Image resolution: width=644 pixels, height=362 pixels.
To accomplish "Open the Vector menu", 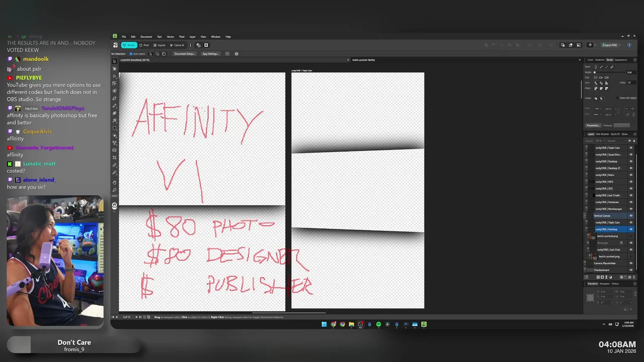I will pyautogui.click(x=171, y=37).
